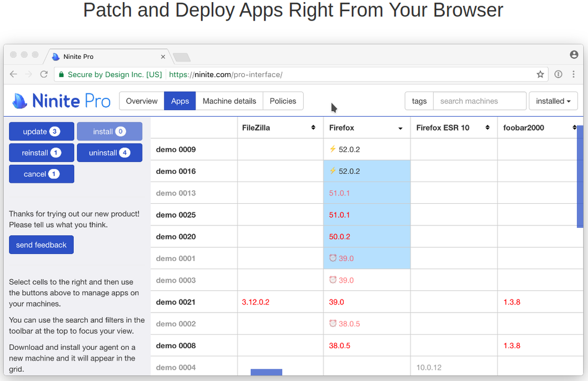The width and height of the screenshot is (588, 381).
Task: Switch to the Overview tab
Action: click(142, 101)
